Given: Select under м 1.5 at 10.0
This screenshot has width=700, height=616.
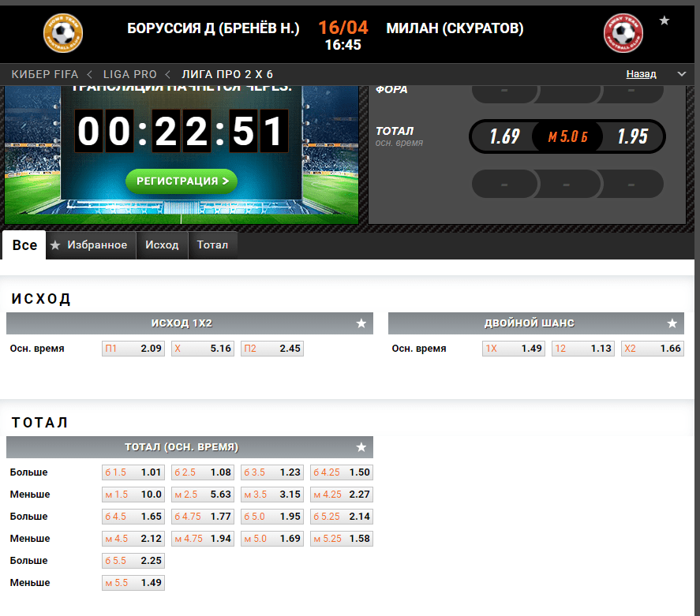Looking at the screenshot, I should click(133, 495).
